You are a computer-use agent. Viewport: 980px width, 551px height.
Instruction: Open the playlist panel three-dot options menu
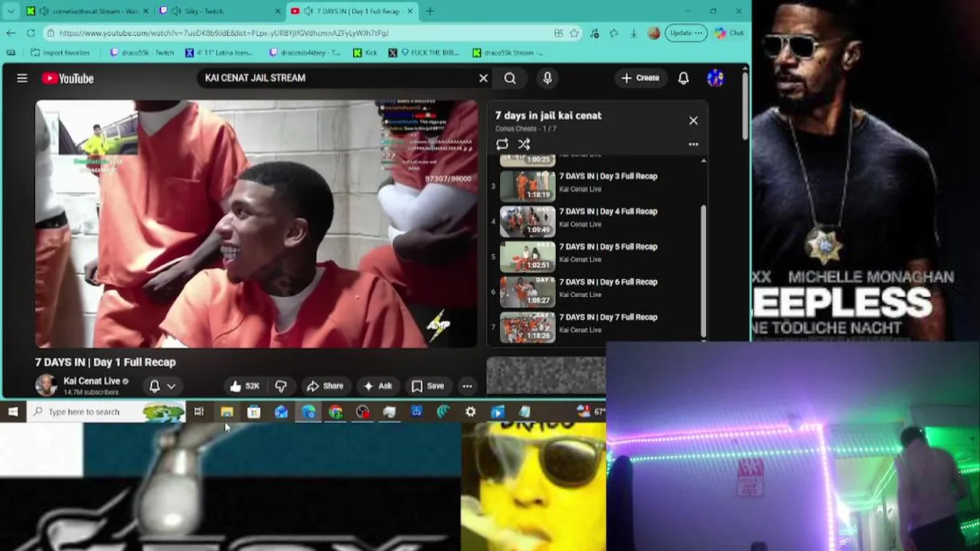693,144
